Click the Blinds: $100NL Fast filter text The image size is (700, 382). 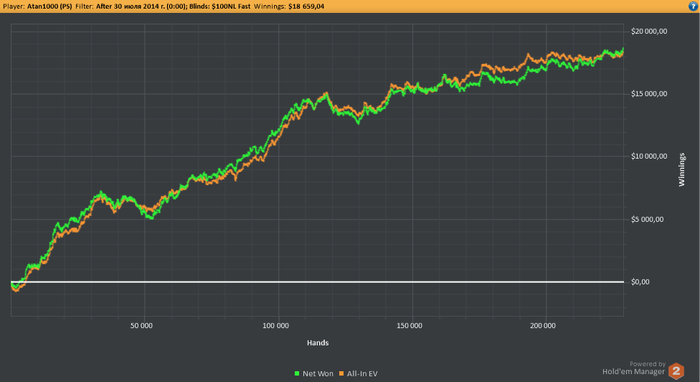[220, 6]
